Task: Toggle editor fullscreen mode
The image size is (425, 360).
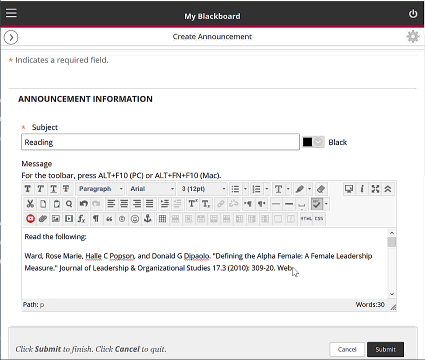Action: [375, 189]
